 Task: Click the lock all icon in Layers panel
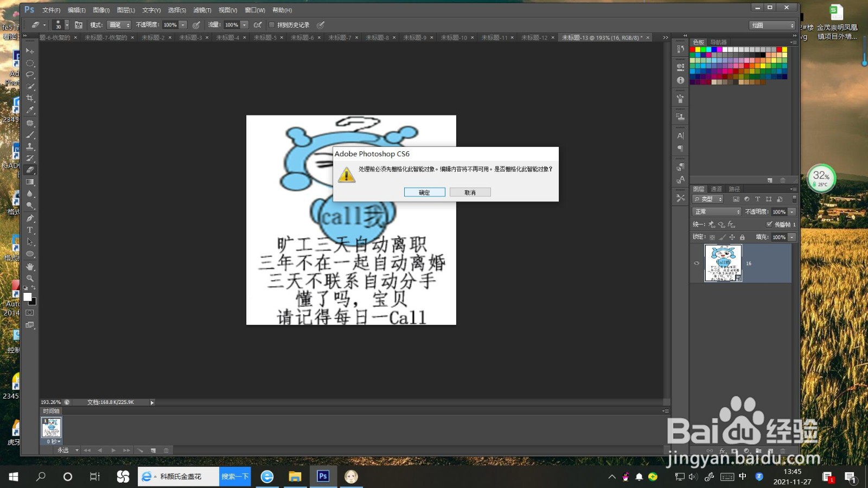pyautogui.click(x=742, y=237)
